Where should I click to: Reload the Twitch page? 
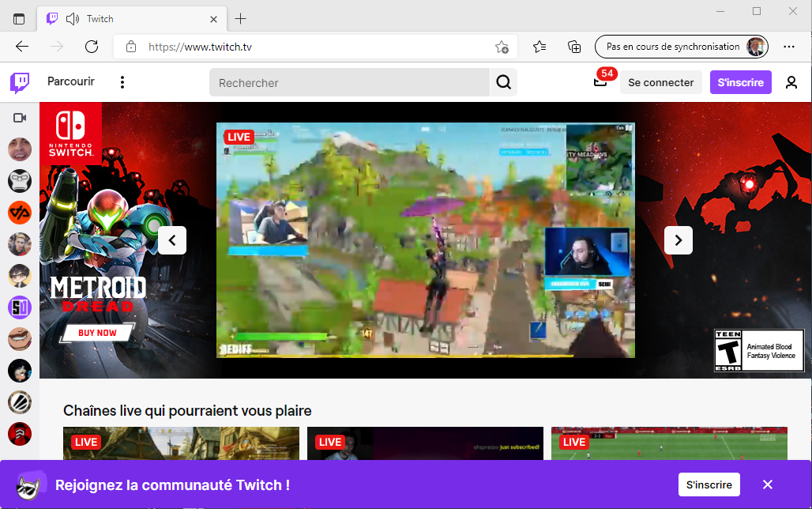click(92, 47)
